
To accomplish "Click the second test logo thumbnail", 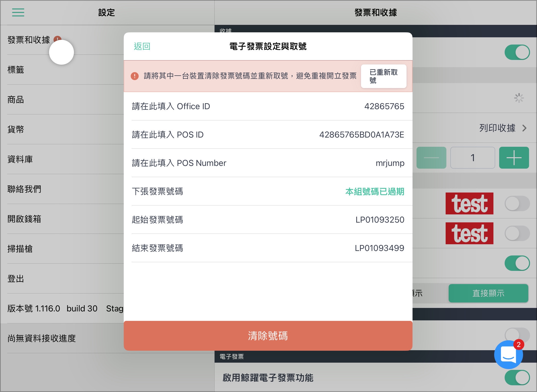I will pyautogui.click(x=470, y=233).
